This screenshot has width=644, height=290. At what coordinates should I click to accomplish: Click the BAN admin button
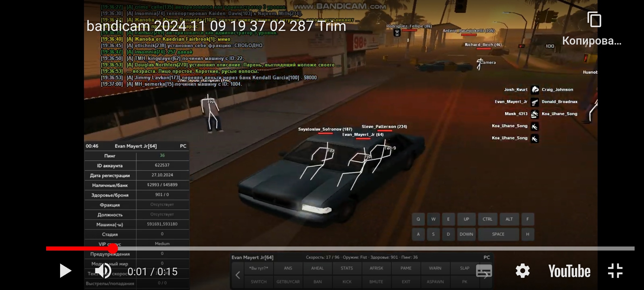[x=317, y=282]
